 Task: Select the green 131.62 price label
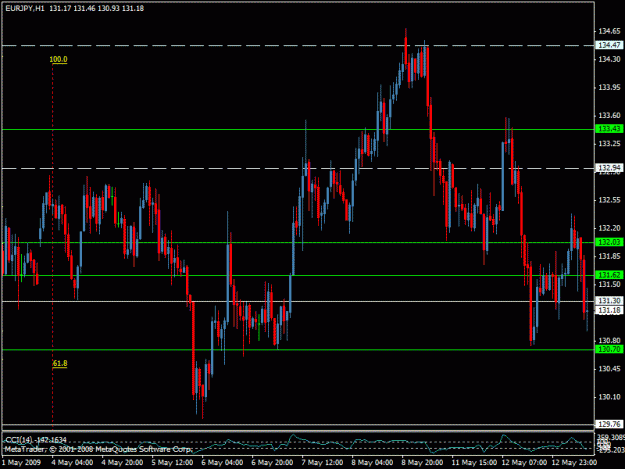coord(609,275)
